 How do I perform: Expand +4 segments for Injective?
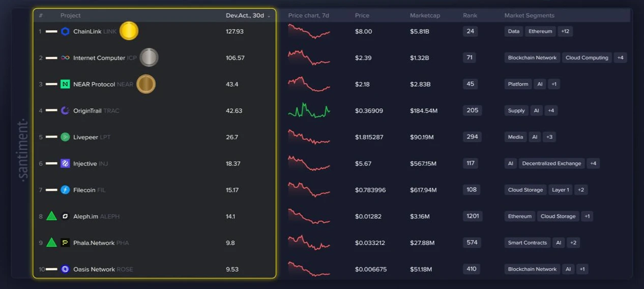point(593,164)
